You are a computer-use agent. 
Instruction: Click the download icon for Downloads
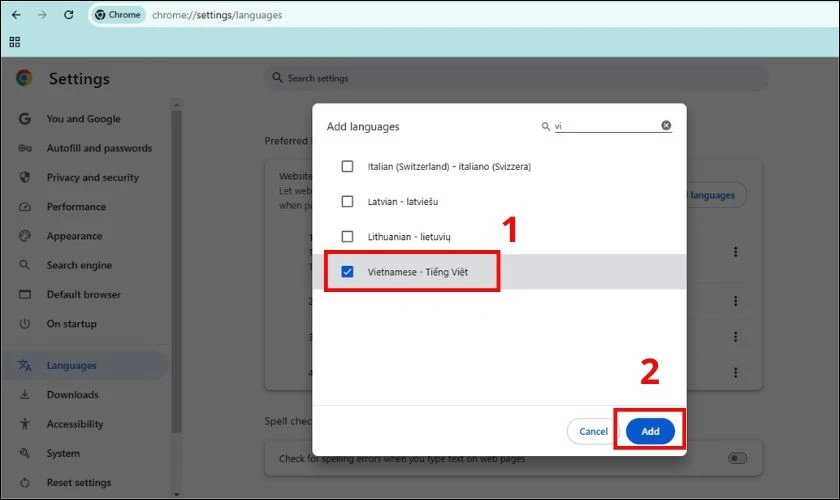(x=25, y=395)
